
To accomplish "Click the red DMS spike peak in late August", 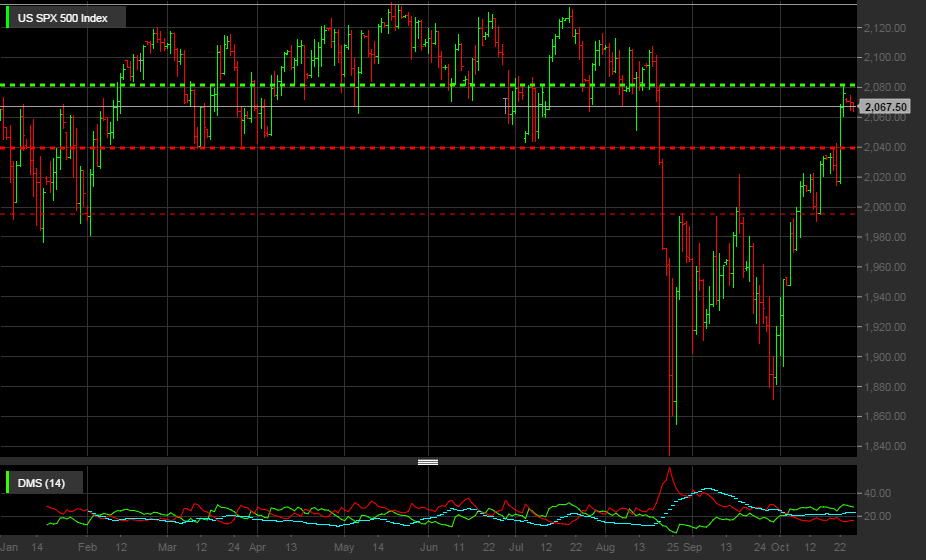I will coord(669,468).
